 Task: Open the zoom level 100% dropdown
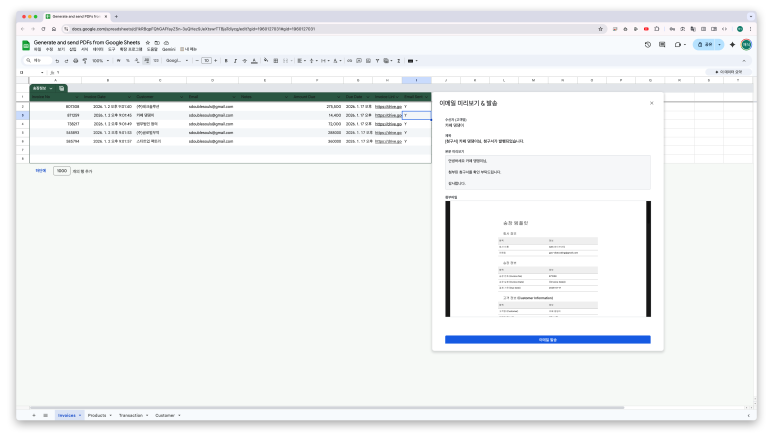tap(100, 60)
